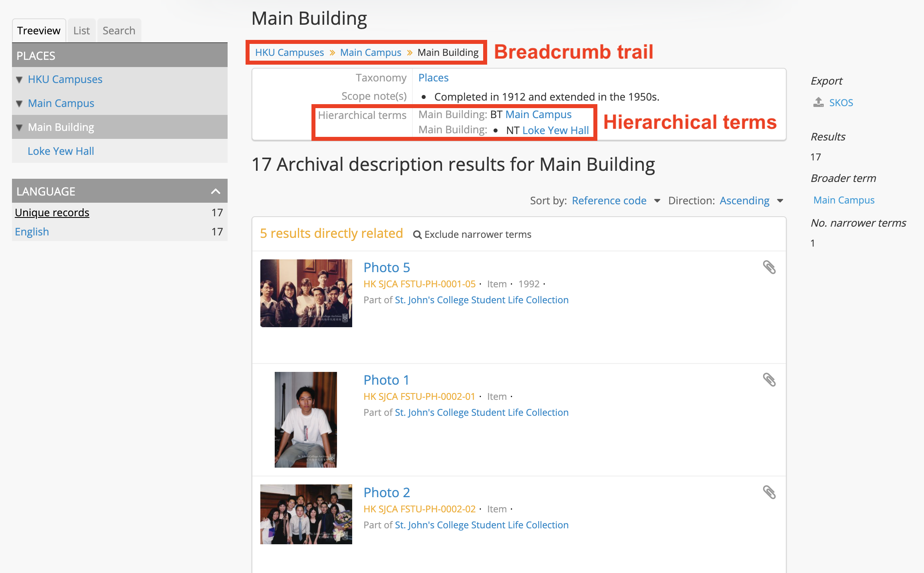Open the Photo 1 thumbnail image
The width and height of the screenshot is (924, 573).
pos(306,420)
